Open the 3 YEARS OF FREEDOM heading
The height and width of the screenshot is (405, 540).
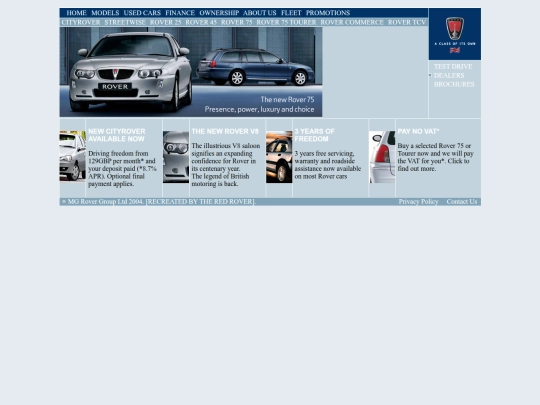tap(314, 135)
